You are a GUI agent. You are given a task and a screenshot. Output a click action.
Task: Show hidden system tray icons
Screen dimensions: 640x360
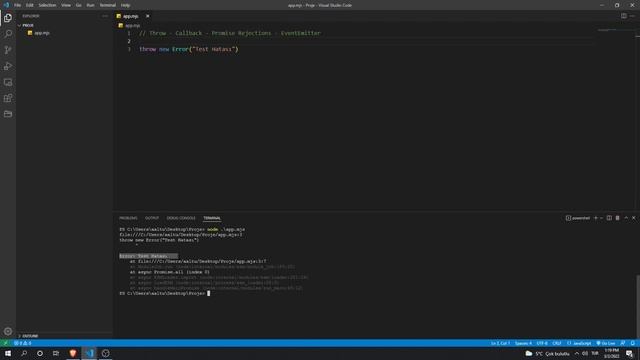tap(577, 353)
